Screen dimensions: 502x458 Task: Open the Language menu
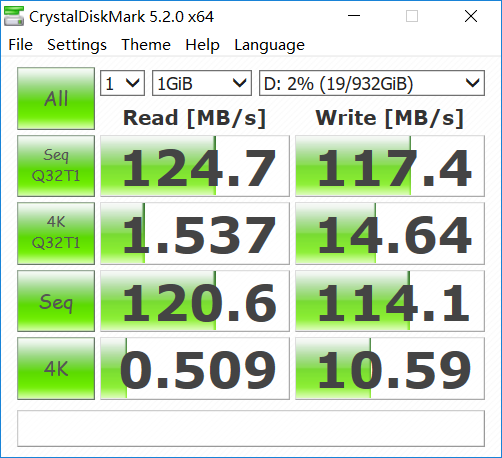(x=269, y=45)
